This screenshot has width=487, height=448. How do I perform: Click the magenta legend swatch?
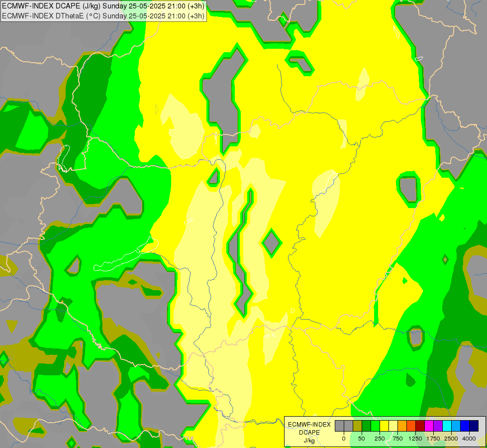tap(429, 426)
